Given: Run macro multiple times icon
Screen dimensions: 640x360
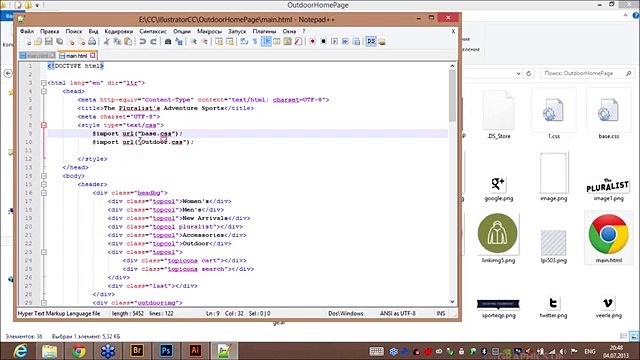Looking at the screenshot, I should click(345, 42).
